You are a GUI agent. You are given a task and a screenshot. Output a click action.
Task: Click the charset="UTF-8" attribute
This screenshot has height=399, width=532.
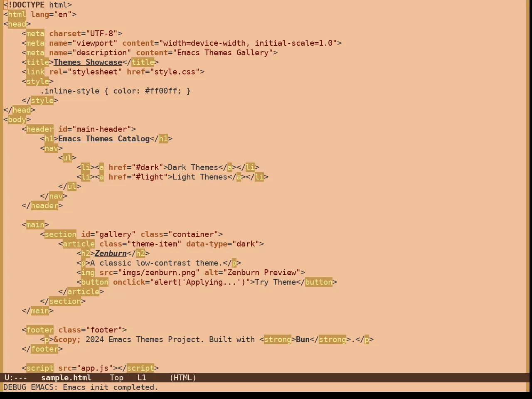(x=83, y=34)
